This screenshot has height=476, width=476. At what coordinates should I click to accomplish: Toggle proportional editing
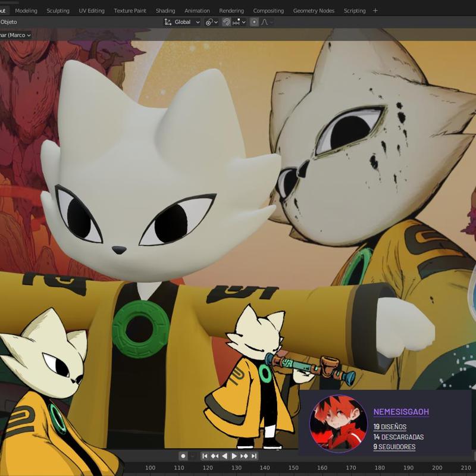coord(254,22)
